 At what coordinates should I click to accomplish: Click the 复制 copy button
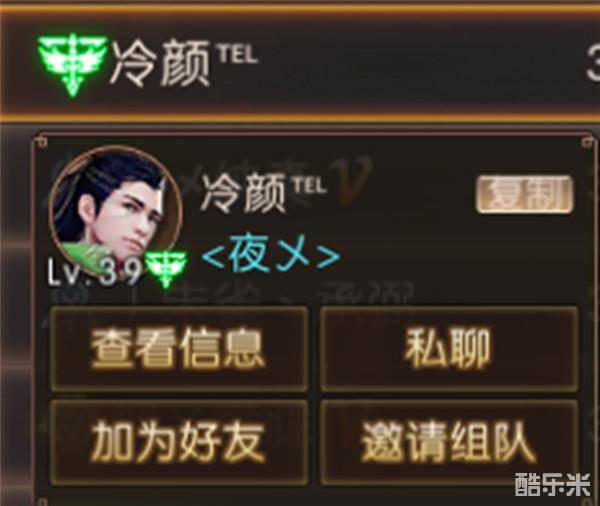pos(525,194)
